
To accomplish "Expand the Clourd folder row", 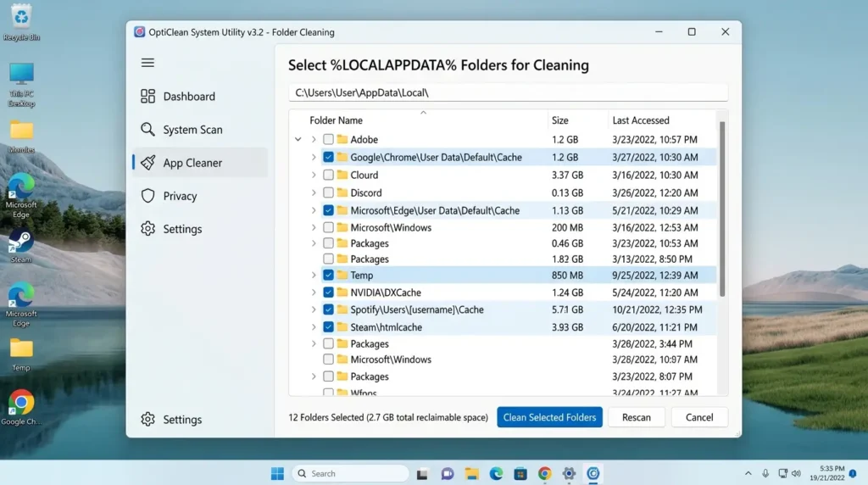I will [314, 175].
